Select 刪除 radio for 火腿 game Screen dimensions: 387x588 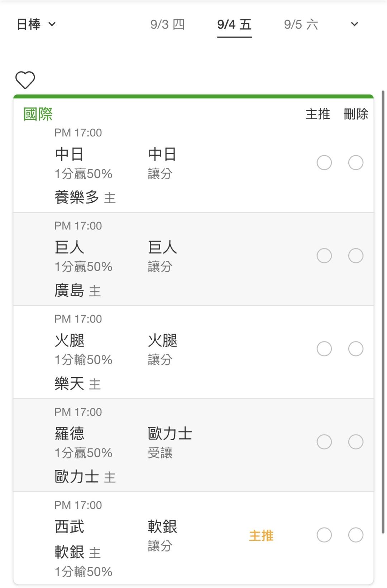[356, 349]
